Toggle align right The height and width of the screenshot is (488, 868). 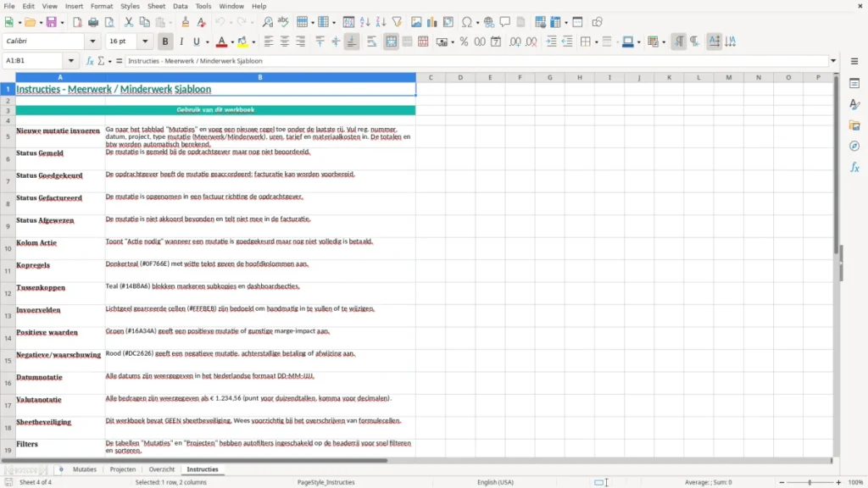[301, 42]
